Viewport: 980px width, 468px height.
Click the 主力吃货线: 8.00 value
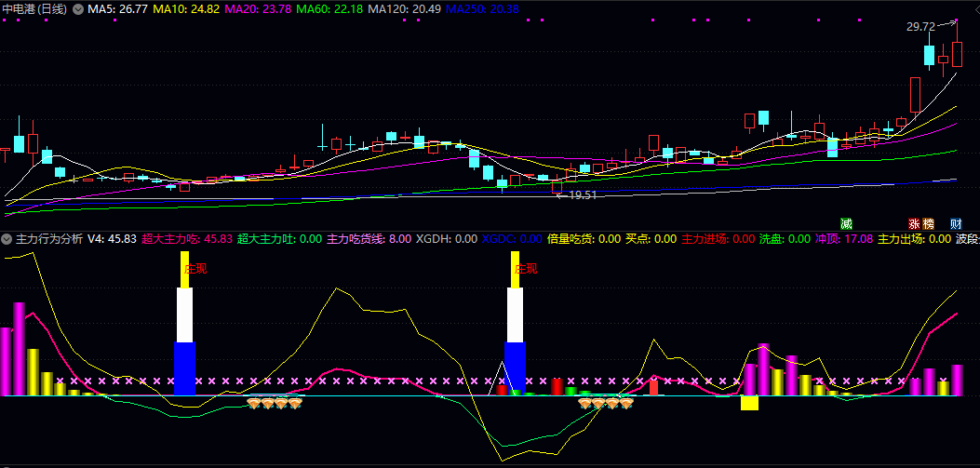pyautogui.click(x=369, y=239)
